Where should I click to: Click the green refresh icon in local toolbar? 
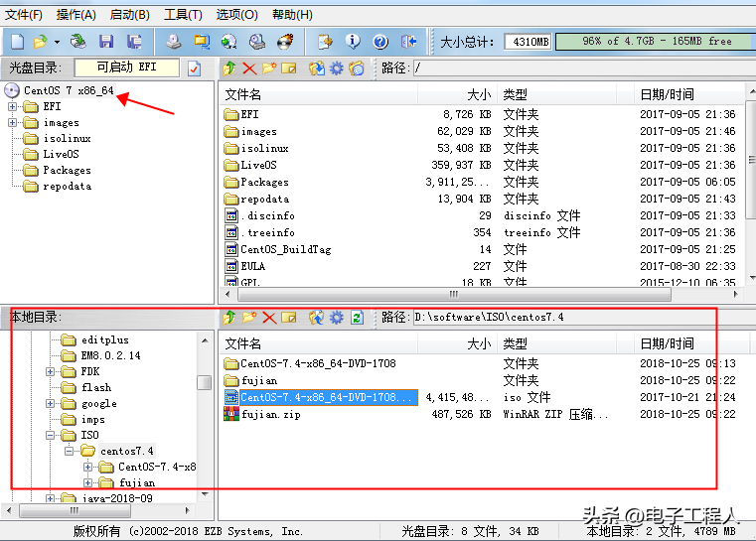(357, 318)
